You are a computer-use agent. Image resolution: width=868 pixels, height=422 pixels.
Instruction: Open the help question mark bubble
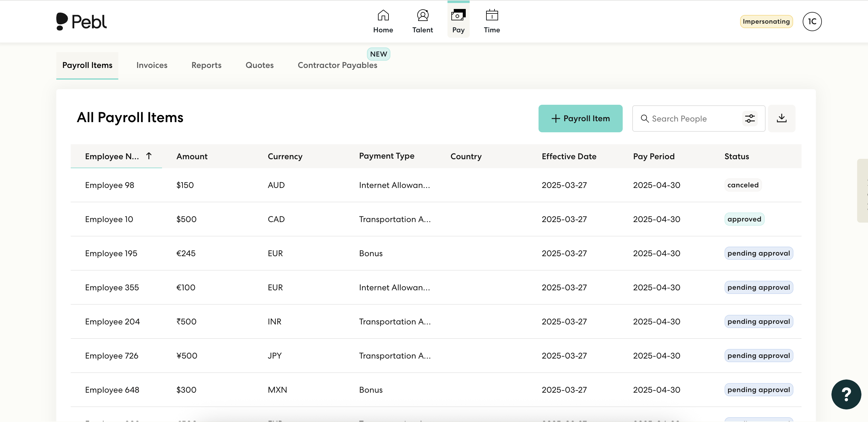click(x=846, y=394)
